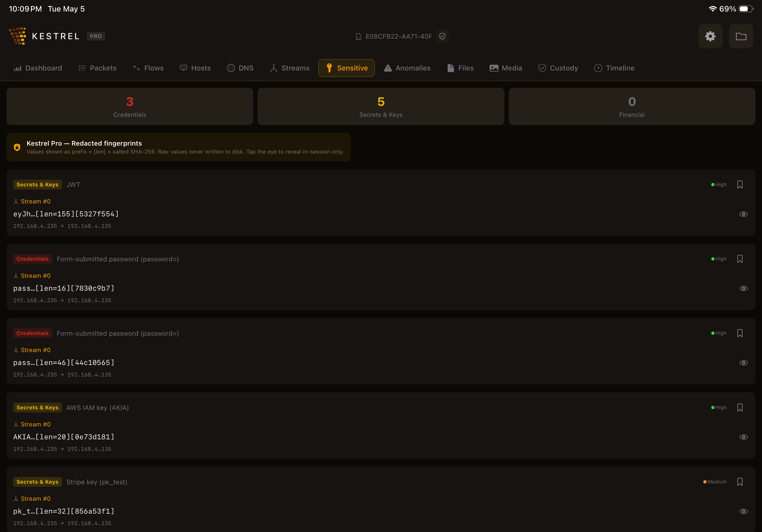Open Stream #0 link in AWS IAM key card
Image resolution: width=762 pixels, height=532 pixels.
(32, 425)
